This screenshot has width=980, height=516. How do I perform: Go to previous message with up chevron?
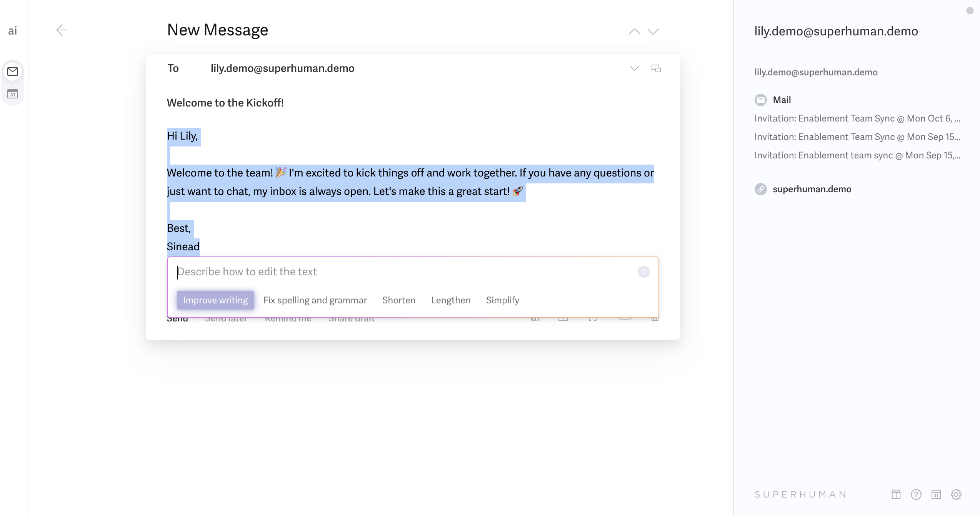pos(634,32)
